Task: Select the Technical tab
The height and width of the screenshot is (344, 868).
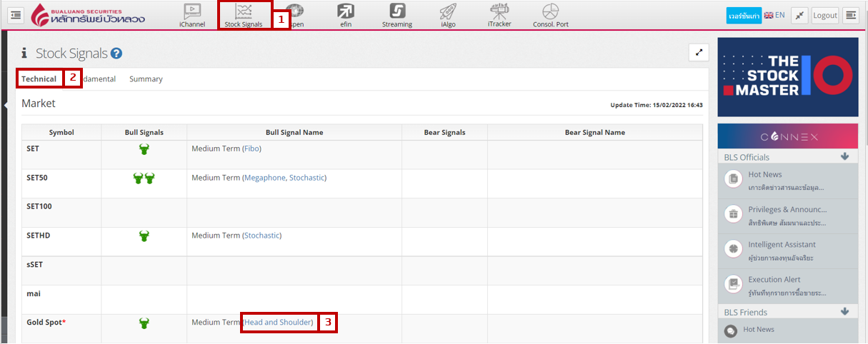Action: (39, 79)
